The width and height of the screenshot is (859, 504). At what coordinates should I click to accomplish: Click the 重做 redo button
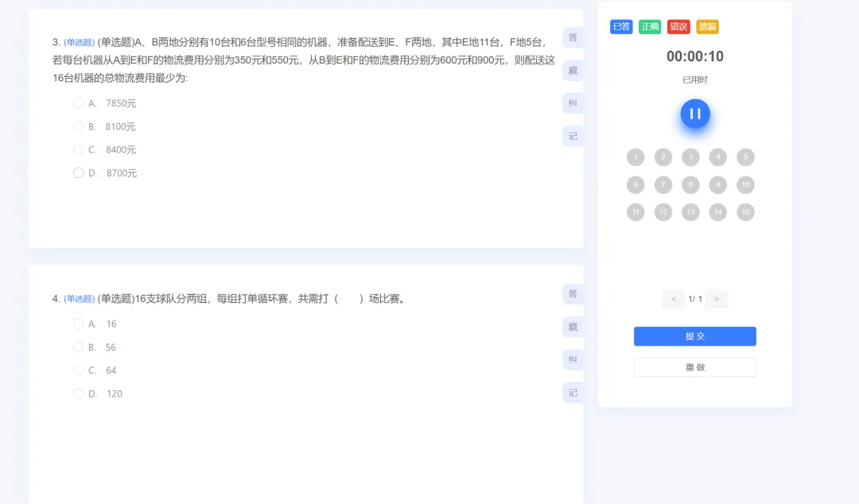pos(694,367)
